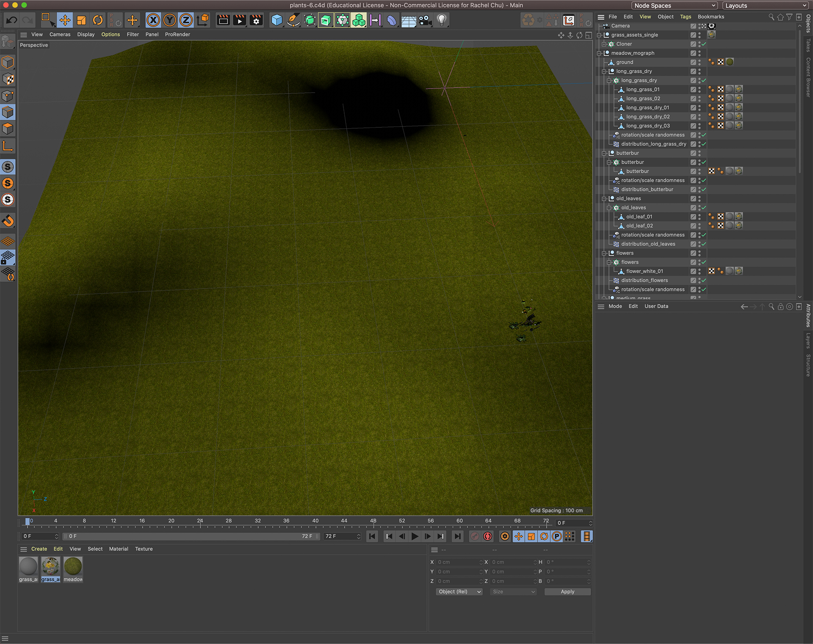
Task: Select the Move tool in top toolbar
Action: [x=65, y=20]
